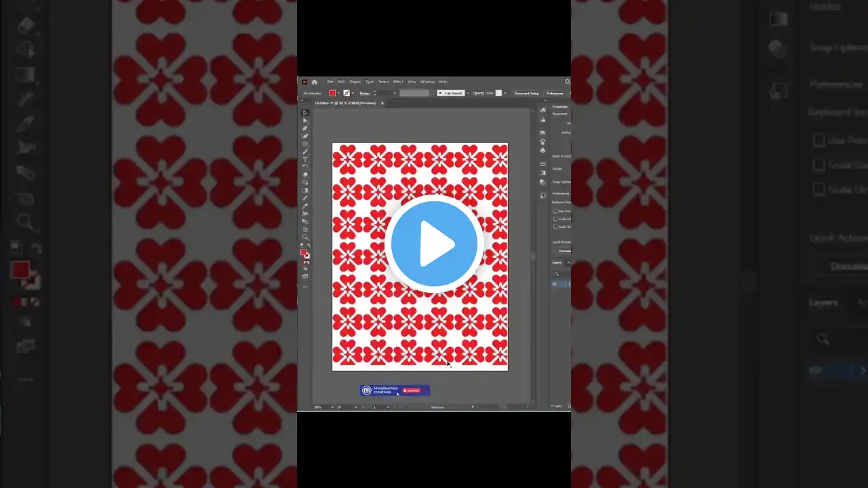This screenshot has height=488, width=868.
Task: Open the zoom level dropdown in status bar
Action: tap(332, 407)
